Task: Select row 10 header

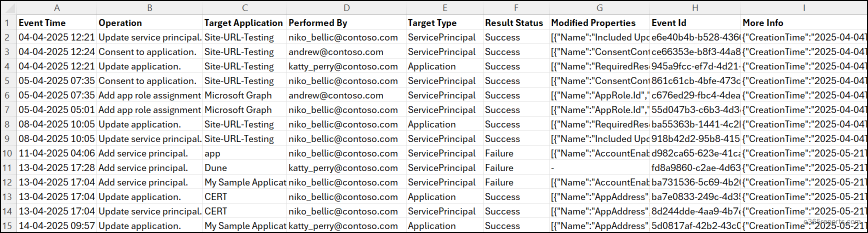Action: point(8,153)
